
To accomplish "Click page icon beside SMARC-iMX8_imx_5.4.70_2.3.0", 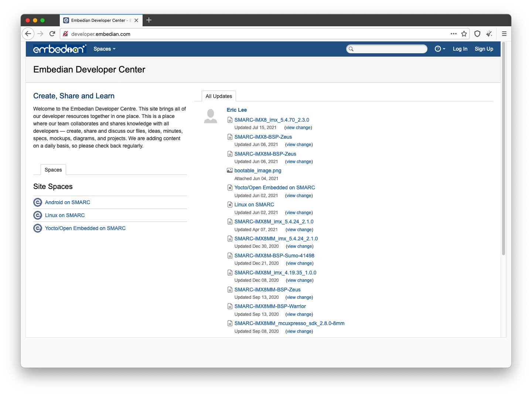I will click(x=230, y=120).
